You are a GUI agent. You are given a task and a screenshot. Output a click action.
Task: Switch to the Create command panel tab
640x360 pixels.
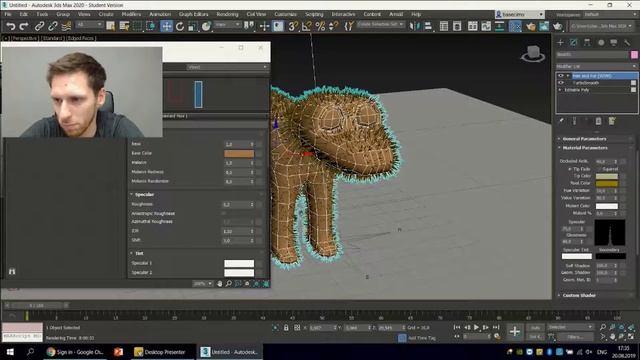(x=560, y=42)
